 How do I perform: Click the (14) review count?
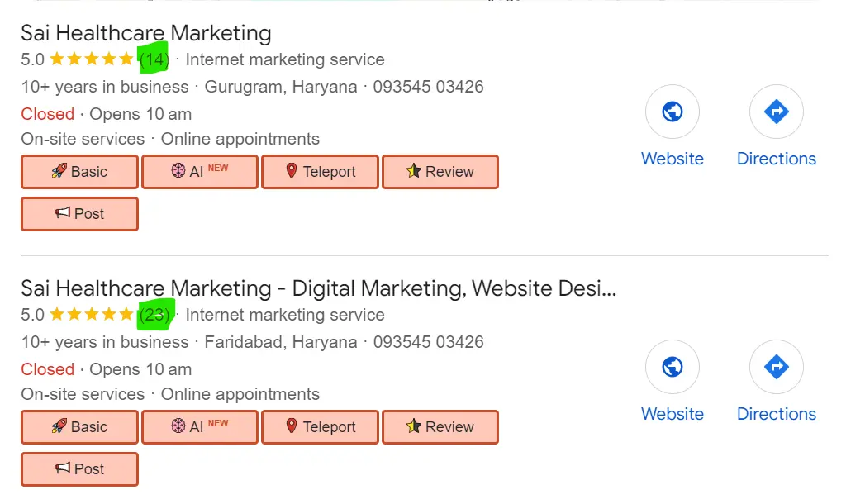click(154, 59)
